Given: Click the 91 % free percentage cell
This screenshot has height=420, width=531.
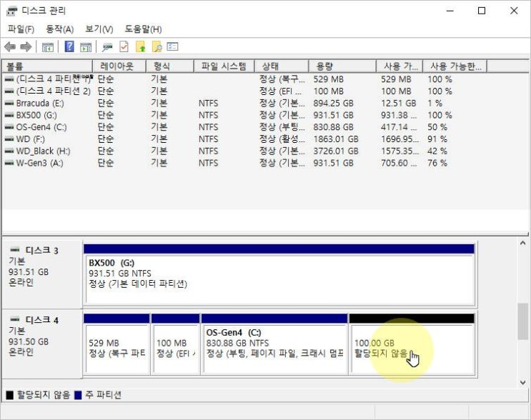Looking at the screenshot, I should [x=437, y=139].
